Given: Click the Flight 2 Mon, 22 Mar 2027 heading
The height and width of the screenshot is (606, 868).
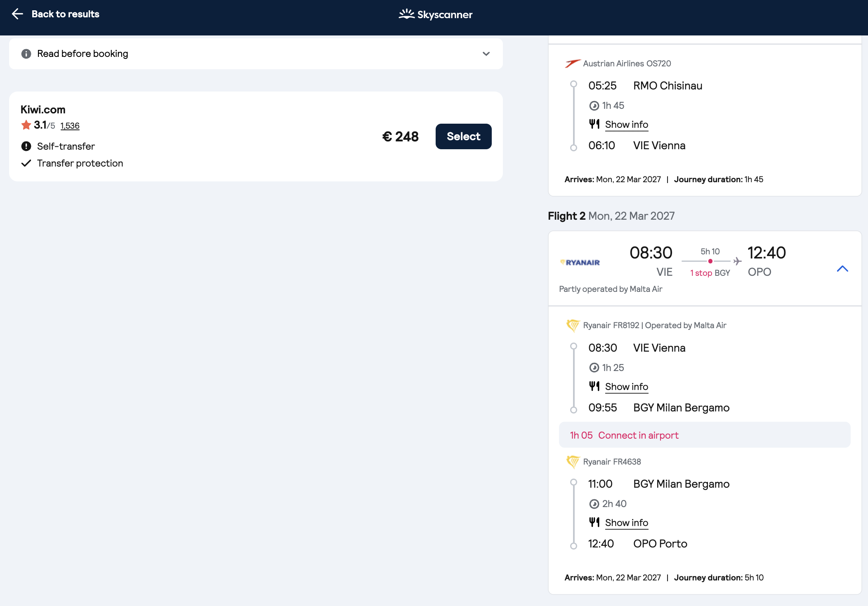Looking at the screenshot, I should [611, 216].
